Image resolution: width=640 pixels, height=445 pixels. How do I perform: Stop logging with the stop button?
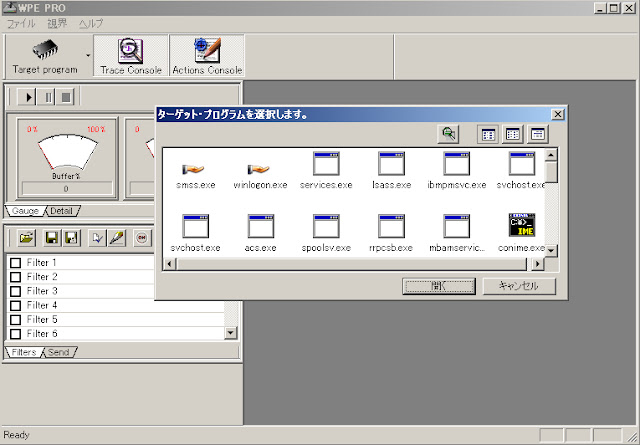pyautogui.click(x=65, y=97)
